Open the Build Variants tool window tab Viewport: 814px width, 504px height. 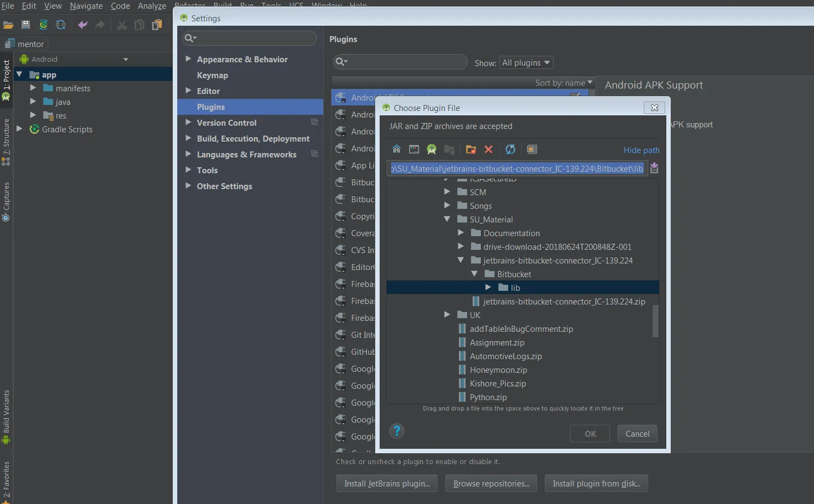(x=6, y=417)
